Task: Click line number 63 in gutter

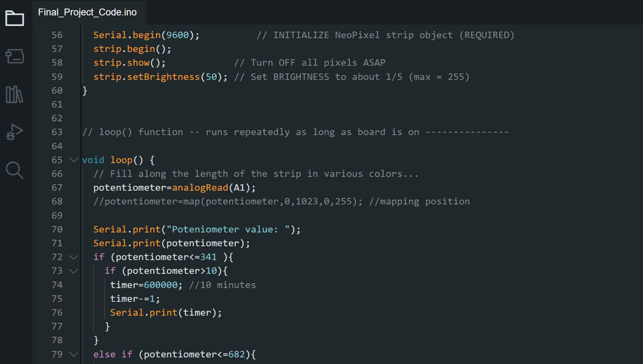Action: [x=57, y=132]
